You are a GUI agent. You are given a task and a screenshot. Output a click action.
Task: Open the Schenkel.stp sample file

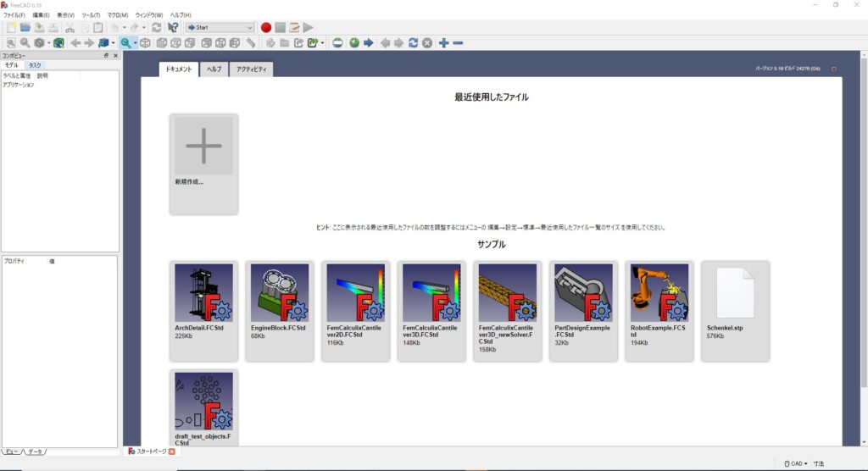click(x=735, y=311)
